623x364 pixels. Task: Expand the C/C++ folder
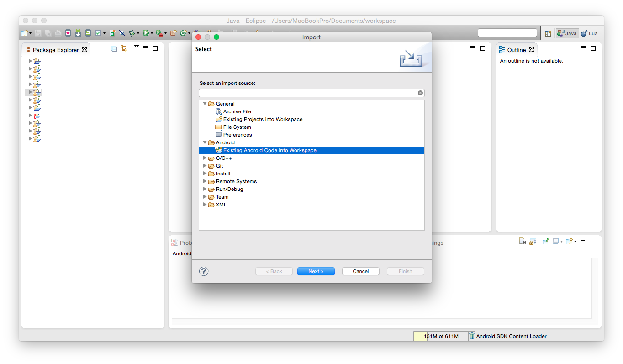pyautogui.click(x=205, y=158)
